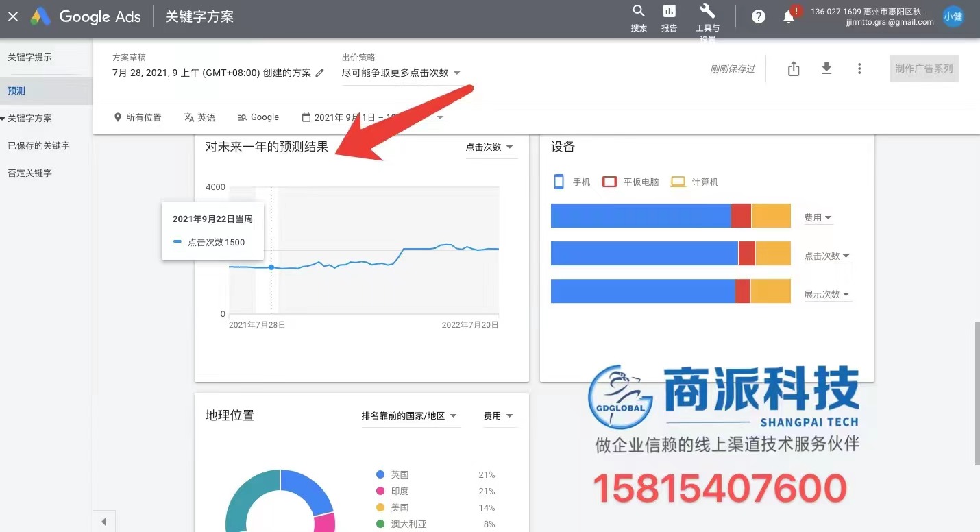
Task: Change search network Google filter
Action: tap(258, 117)
